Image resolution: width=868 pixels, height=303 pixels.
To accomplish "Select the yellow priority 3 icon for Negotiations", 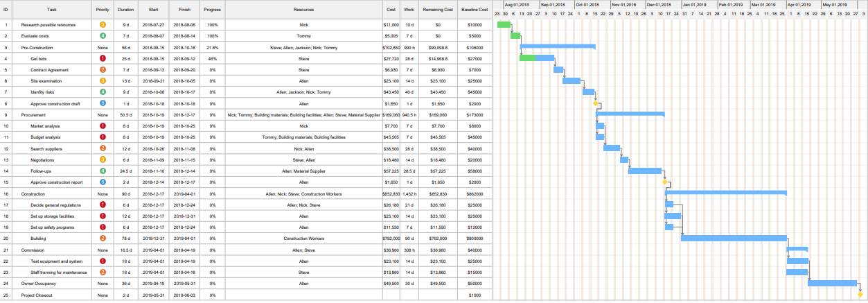I will pos(103,159).
